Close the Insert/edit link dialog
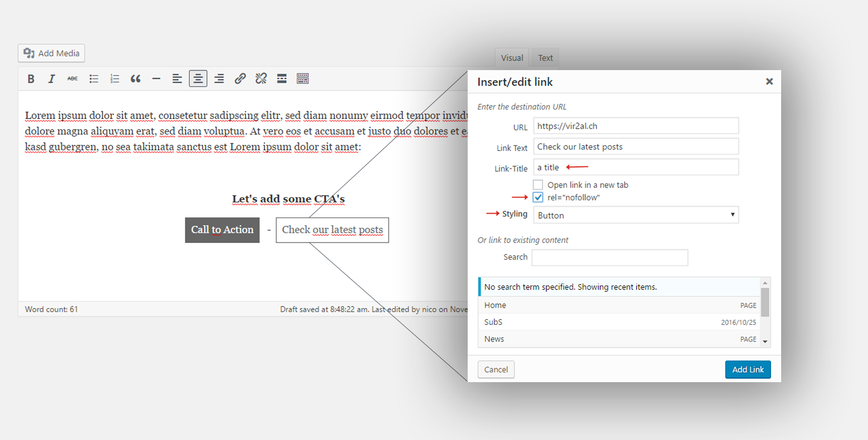 click(769, 82)
